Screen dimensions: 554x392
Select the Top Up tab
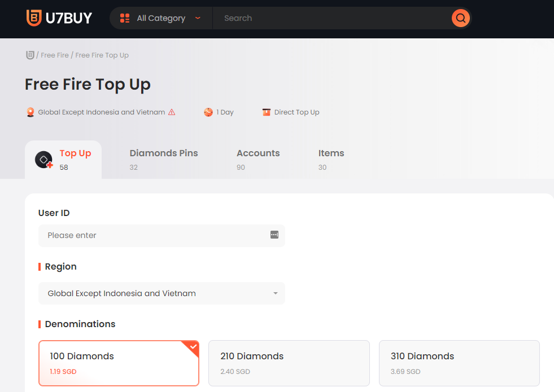[63, 160]
